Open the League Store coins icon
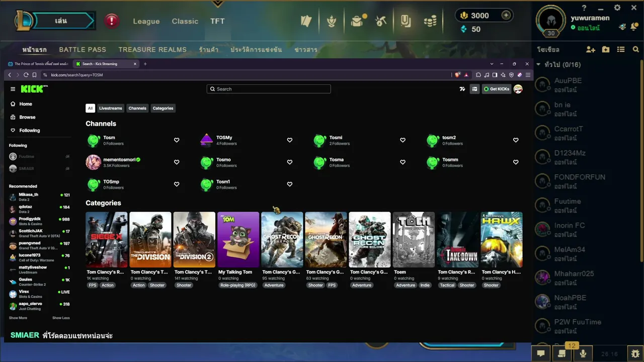Viewport: 644px width, 362px height. pyautogui.click(x=430, y=21)
